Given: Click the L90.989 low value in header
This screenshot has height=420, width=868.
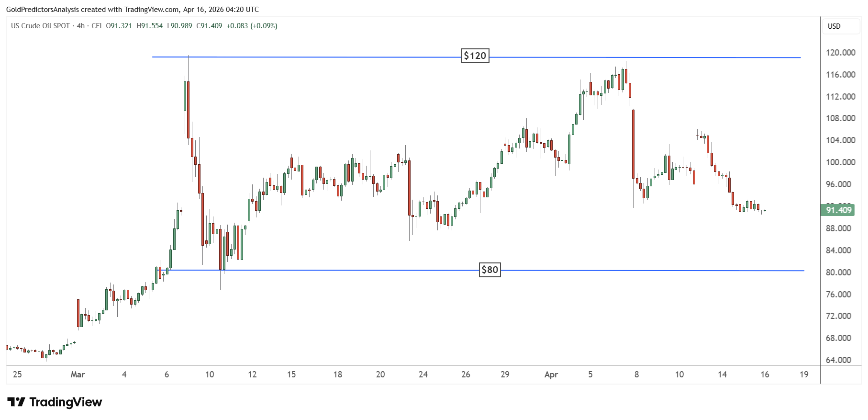Looking at the screenshot, I should 179,26.
